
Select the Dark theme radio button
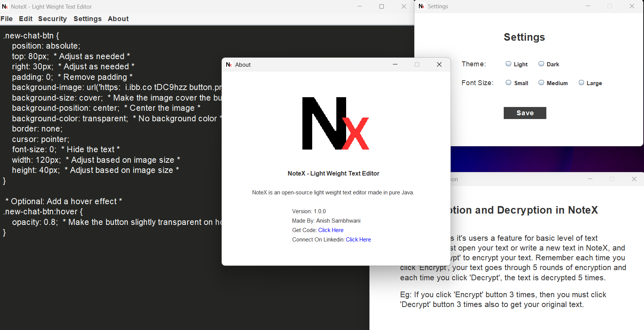(x=541, y=64)
